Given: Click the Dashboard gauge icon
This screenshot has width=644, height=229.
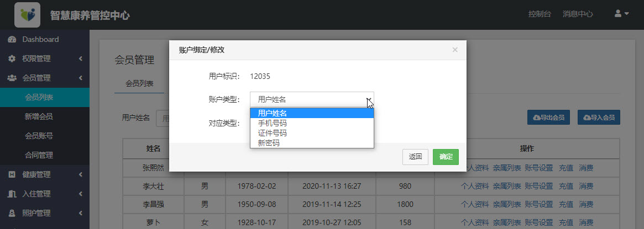Looking at the screenshot, I should (12, 39).
